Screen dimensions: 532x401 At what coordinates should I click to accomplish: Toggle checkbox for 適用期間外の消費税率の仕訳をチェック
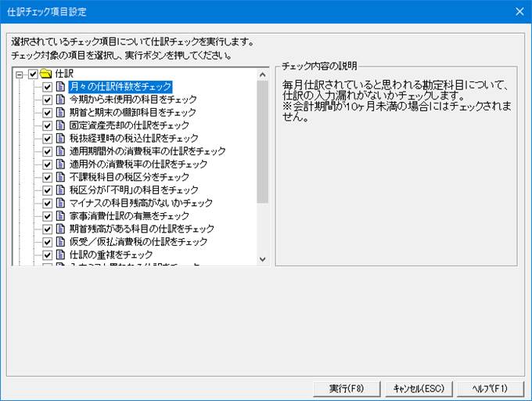tap(47, 151)
